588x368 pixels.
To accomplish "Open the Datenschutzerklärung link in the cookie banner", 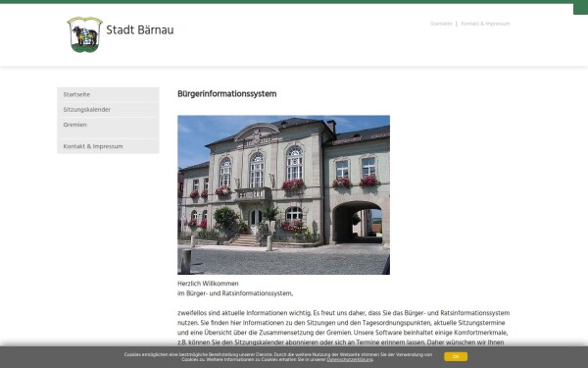I will [x=350, y=360].
